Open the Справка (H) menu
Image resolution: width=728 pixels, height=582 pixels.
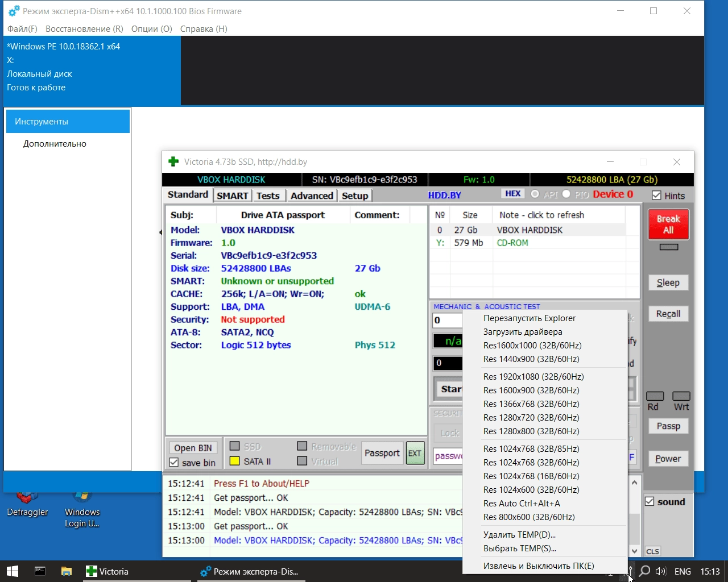pyautogui.click(x=204, y=28)
